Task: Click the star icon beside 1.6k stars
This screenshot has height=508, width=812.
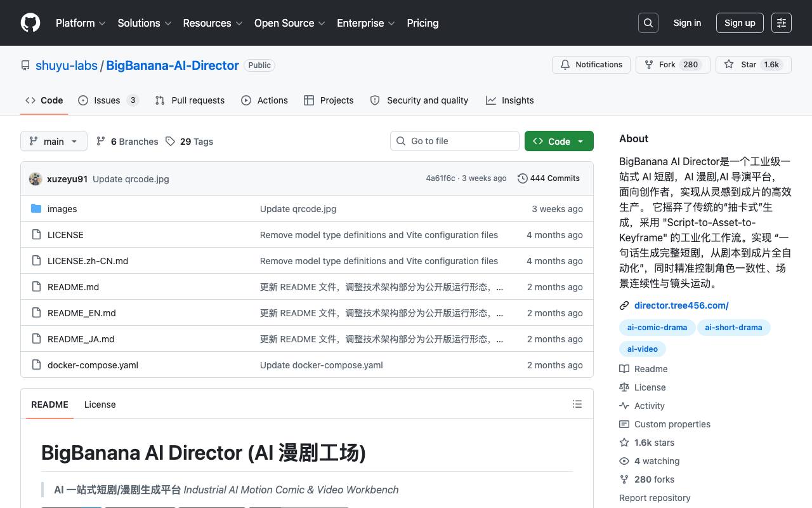Action: coord(624,443)
